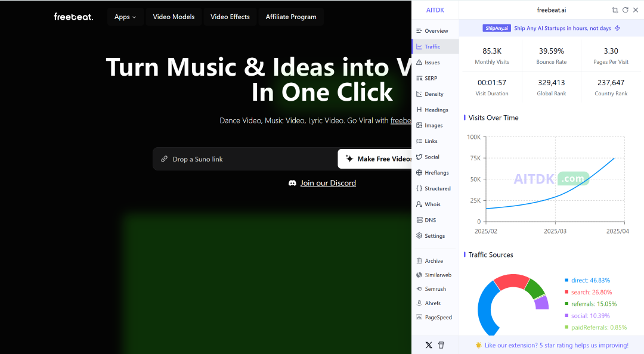Click the Traffic Sources heading

click(491, 254)
